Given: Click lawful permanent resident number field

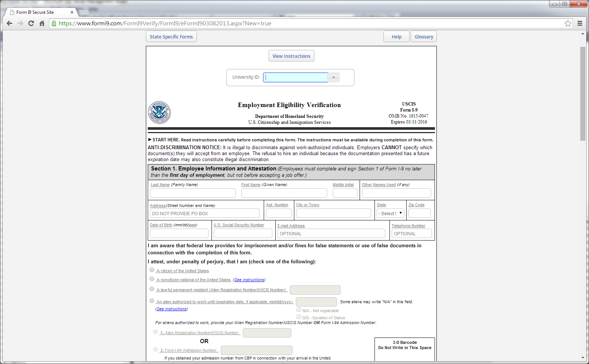Looking at the screenshot, I should point(315,290).
